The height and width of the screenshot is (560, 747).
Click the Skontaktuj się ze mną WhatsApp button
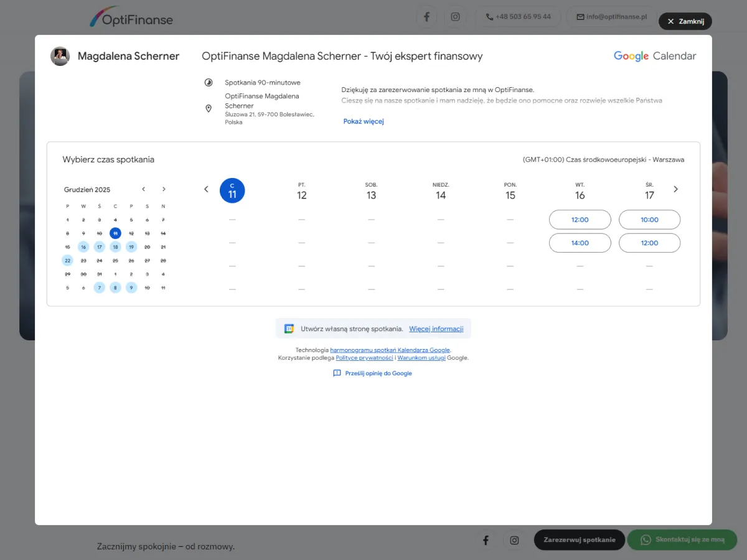(682, 539)
